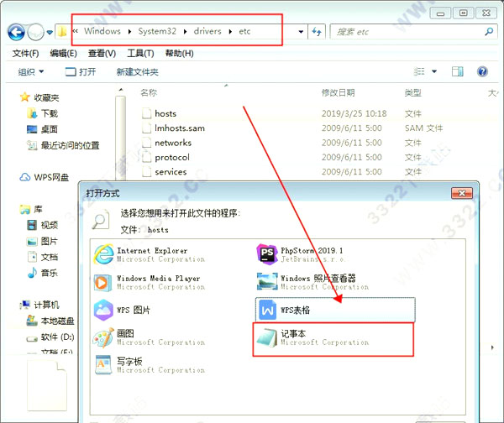Open 桌面 in the navigation pane
This screenshot has width=504, height=423.
pos(42,129)
